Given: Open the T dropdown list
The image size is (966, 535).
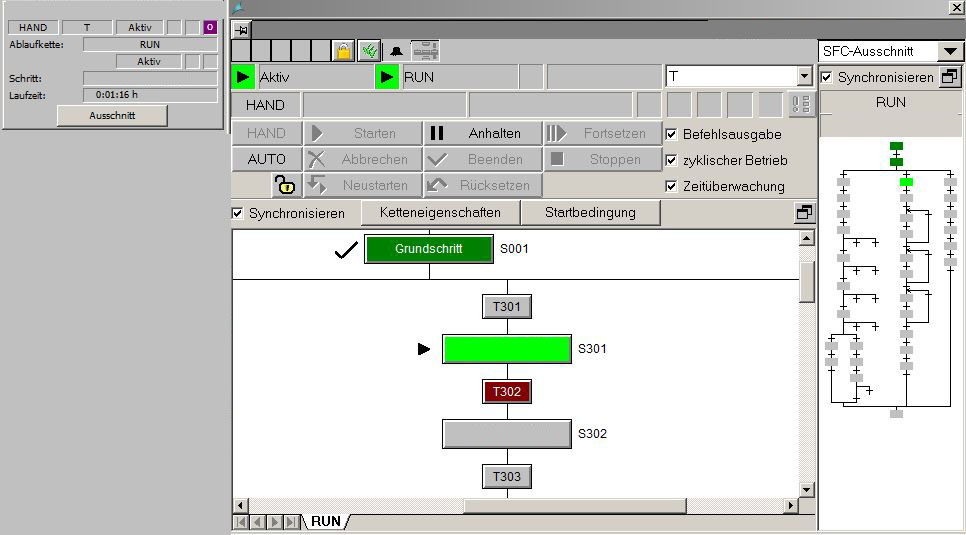Looking at the screenshot, I should 804,76.
